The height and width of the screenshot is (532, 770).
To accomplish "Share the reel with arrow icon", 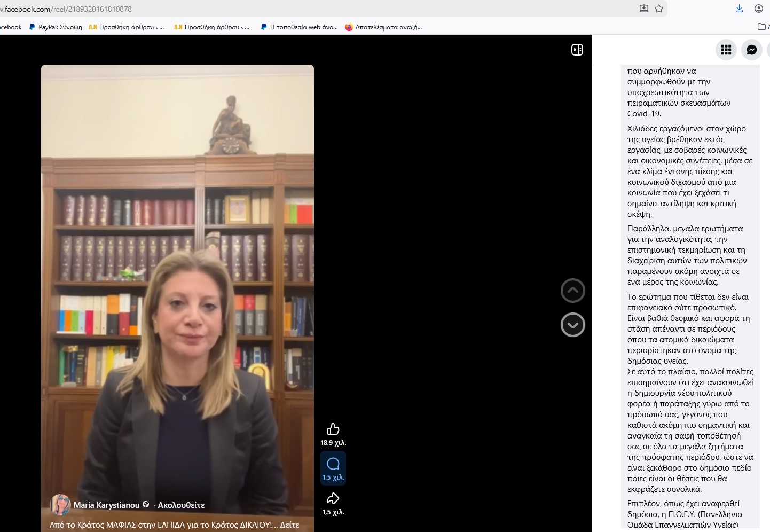I will point(333,498).
